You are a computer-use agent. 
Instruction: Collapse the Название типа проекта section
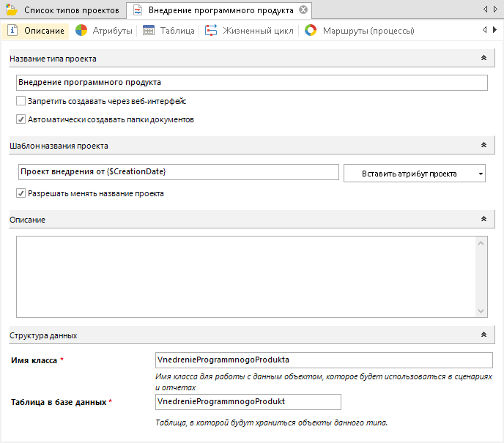[483, 58]
